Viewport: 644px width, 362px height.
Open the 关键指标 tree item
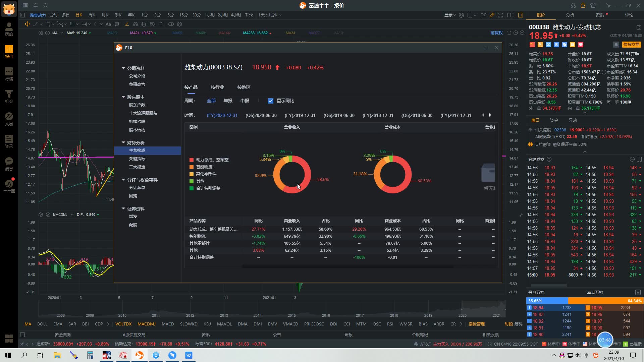point(137,159)
